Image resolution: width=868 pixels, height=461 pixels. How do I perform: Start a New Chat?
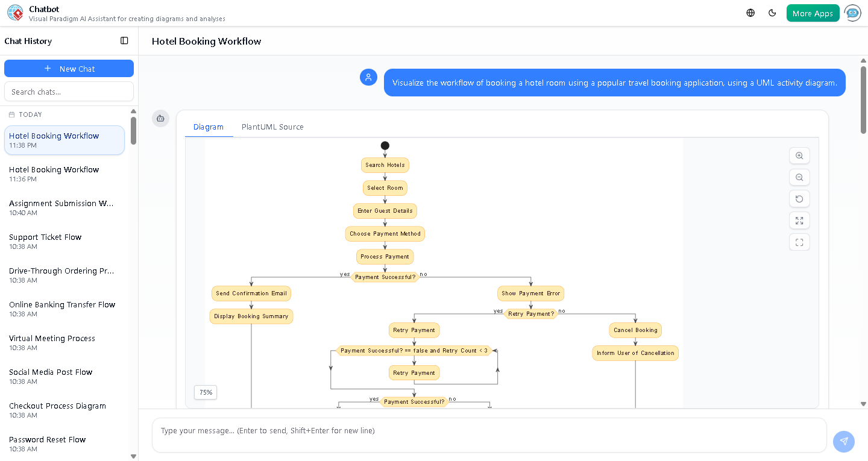(x=69, y=68)
